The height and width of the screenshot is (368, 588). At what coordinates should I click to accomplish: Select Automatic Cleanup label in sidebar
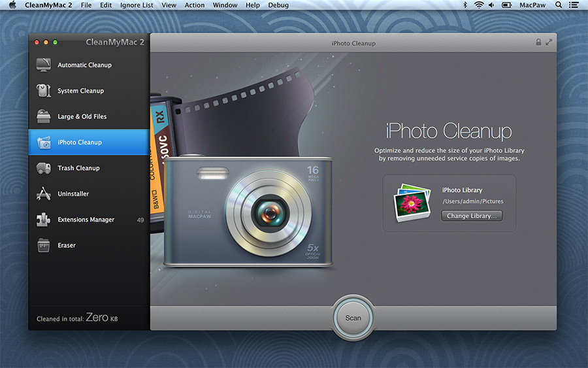pyautogui.click(x=84, y=65)
